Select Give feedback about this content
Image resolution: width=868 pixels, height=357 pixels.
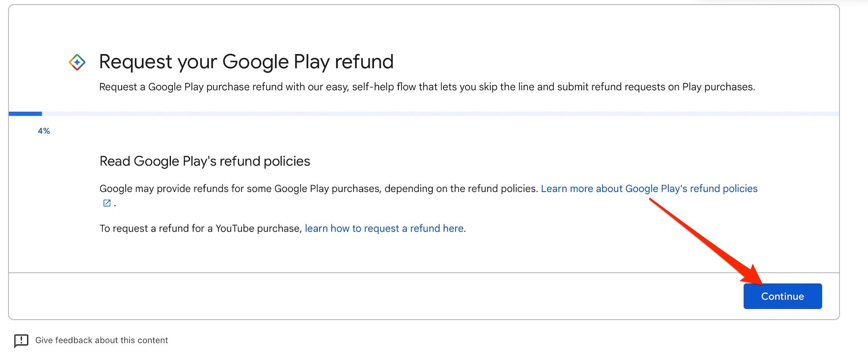click(102, 340)
